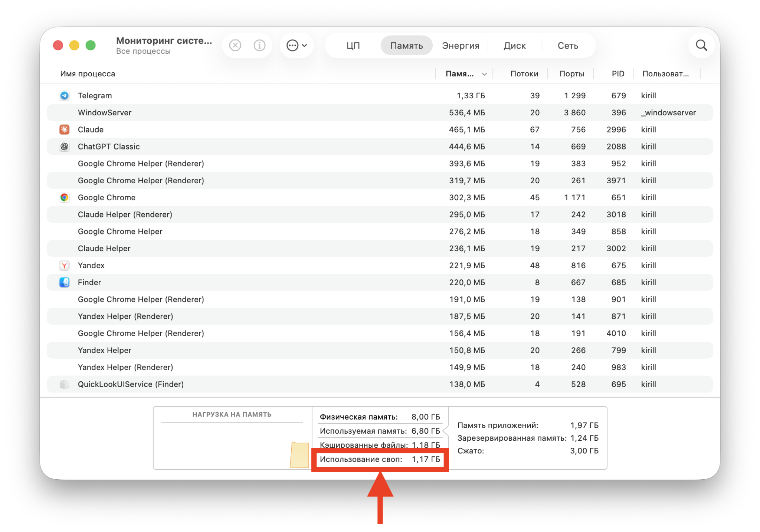Click the Claude app icon in list

64,129
